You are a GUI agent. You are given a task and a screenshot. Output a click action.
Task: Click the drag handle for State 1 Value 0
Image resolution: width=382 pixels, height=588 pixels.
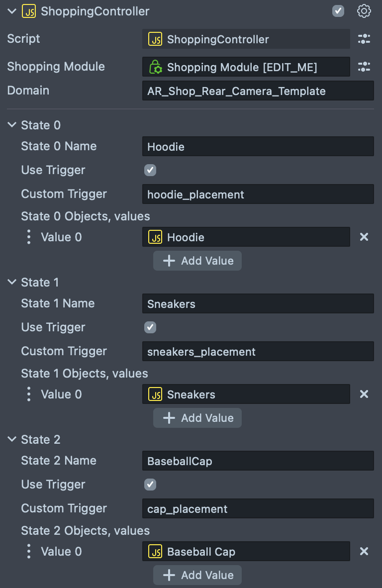click(x=29, y=394)
